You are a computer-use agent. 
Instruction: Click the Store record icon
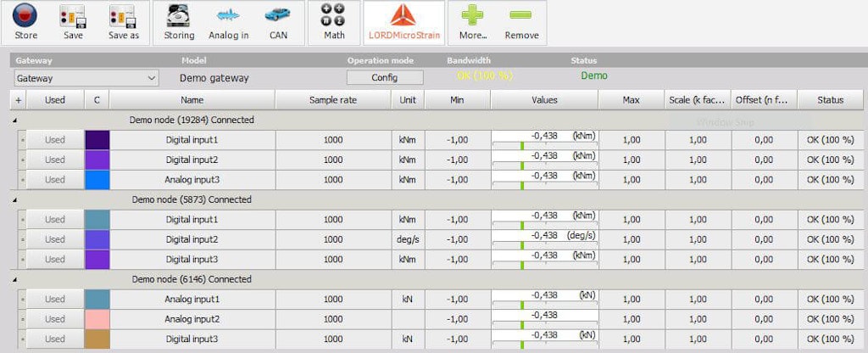(25, 15)
